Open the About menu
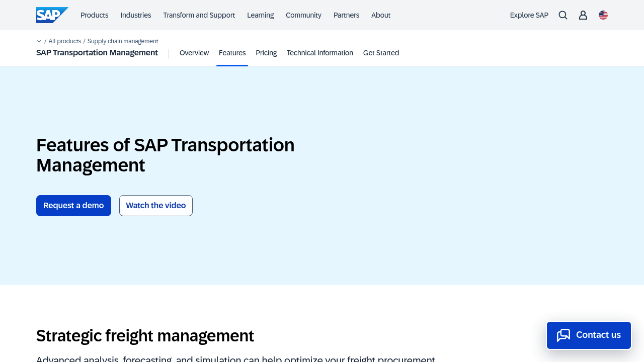Viewport: 644px width, 362px height. [x=381, y=15]
